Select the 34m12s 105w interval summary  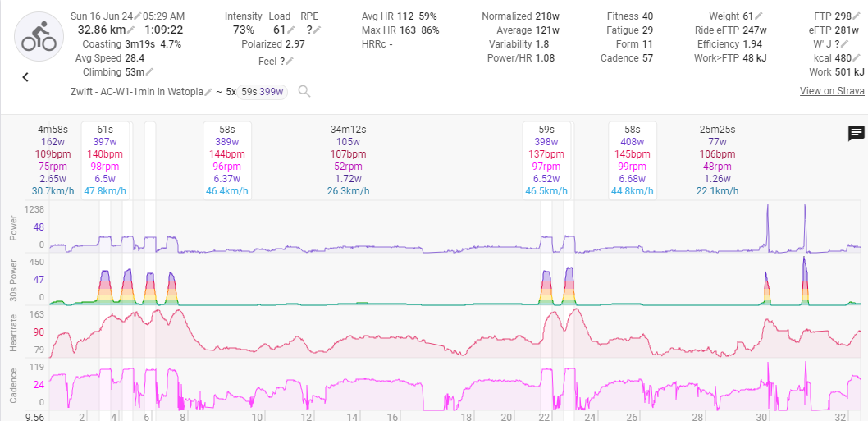click(x=349, y=160)
